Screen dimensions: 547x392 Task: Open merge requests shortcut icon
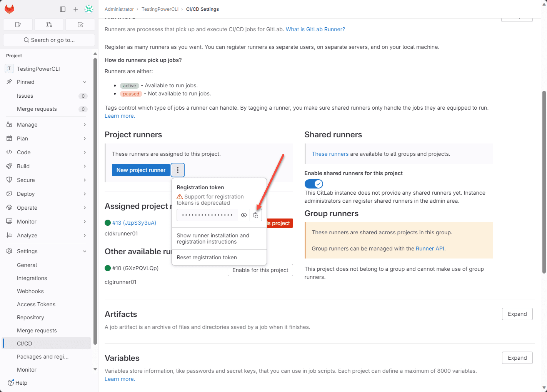(x=49, y=25)
